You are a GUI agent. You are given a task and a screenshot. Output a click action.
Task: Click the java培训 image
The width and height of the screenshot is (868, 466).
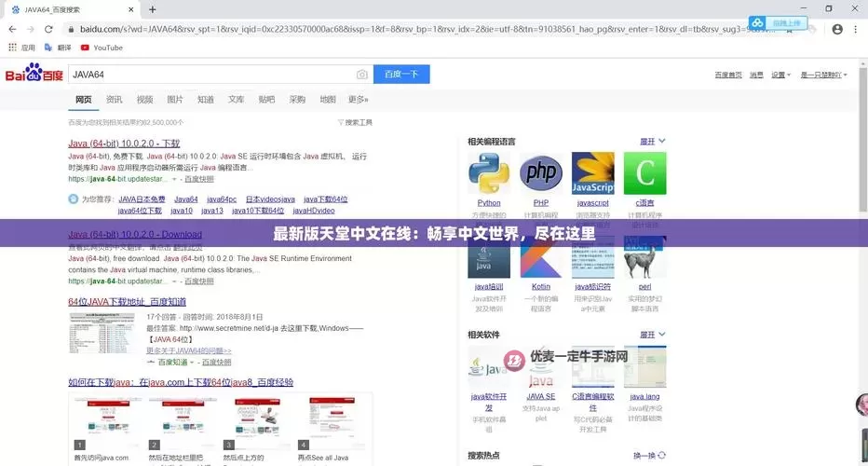[489, 259]
